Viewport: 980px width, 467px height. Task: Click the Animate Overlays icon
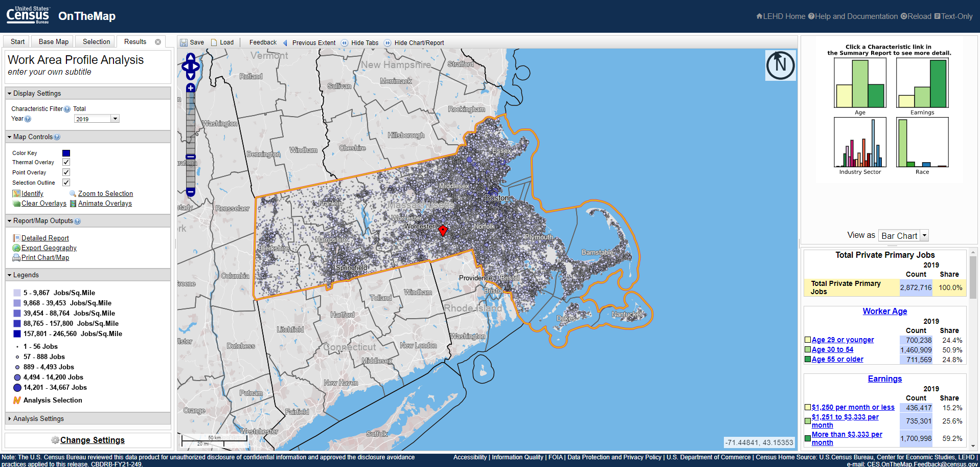(x=73, y=204)
